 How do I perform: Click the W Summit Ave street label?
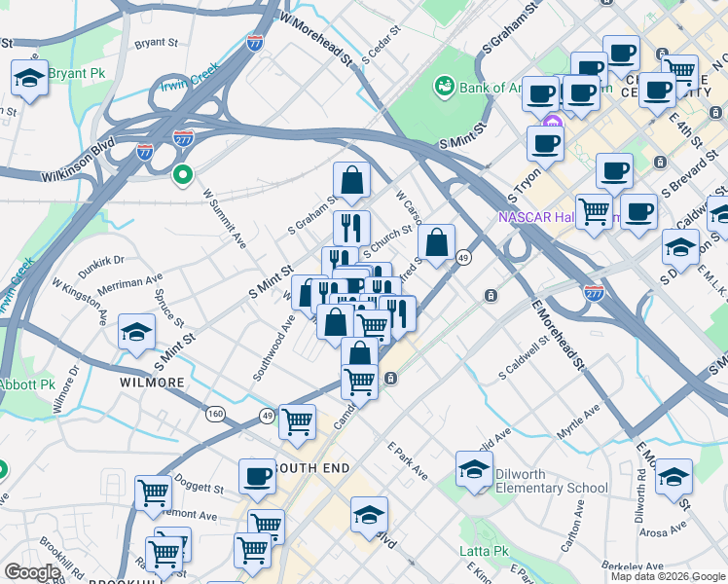[x=225, y=218]
